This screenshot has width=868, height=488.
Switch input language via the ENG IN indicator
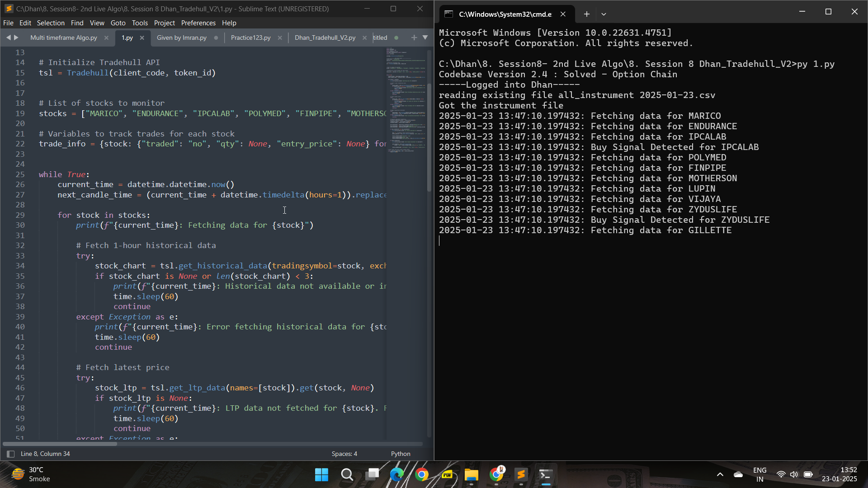[x=760, y=474]
